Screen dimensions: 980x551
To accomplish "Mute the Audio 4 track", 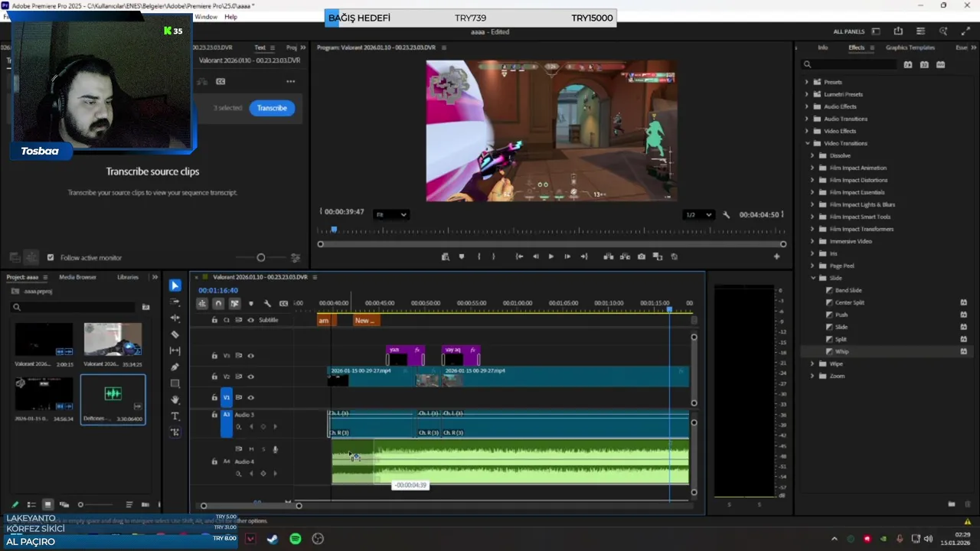I will tap(251, 449).
